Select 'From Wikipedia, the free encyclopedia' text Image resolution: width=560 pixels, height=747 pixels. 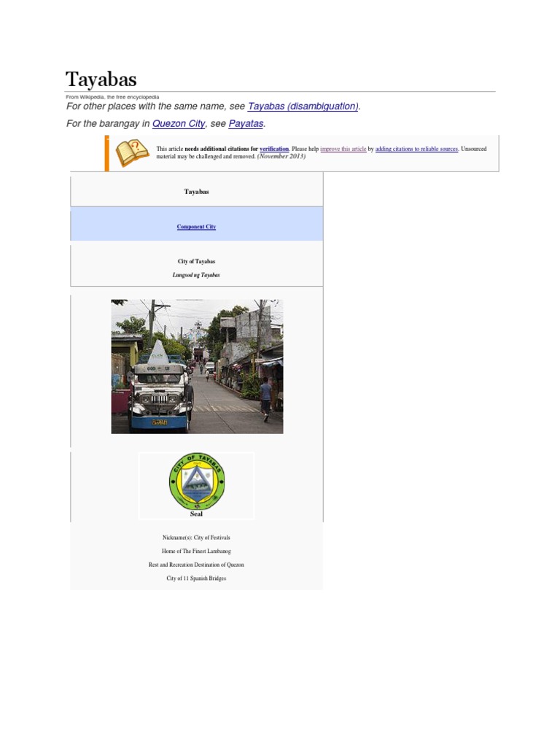112,97
